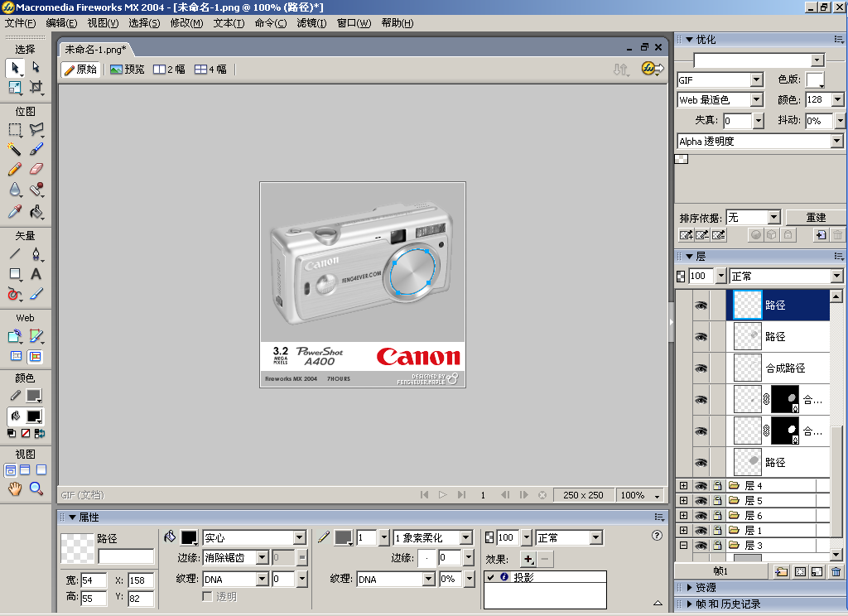The image size is (848, 616).
Task: Delete the selected layer with trash icon
Action: point(836,571)
